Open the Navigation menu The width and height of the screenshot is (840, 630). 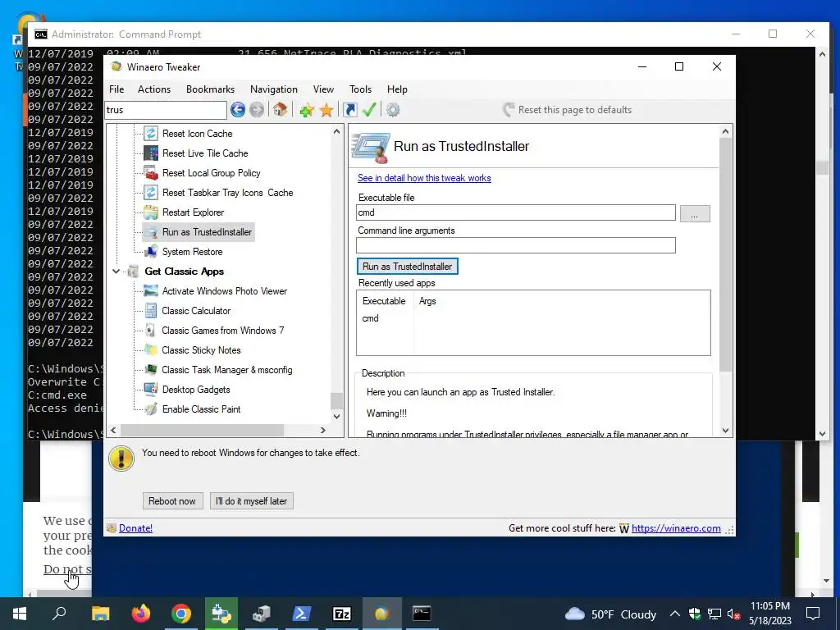[x=274, y=89]
